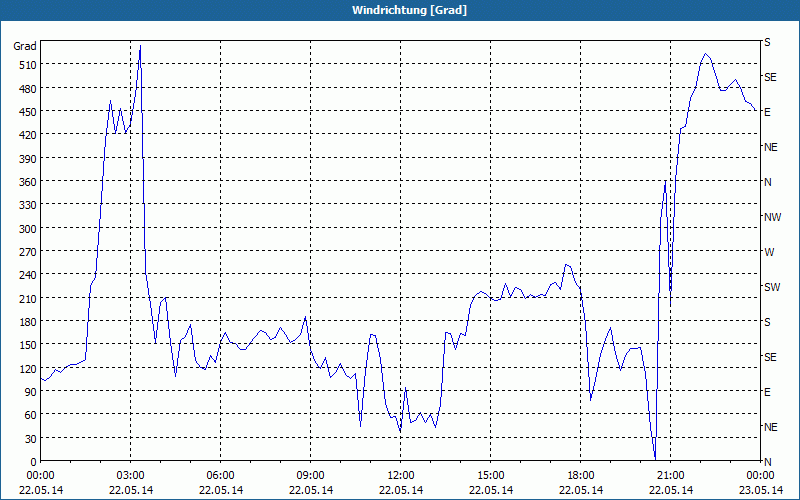Click the 270 y-axis value

coord(28,252)
